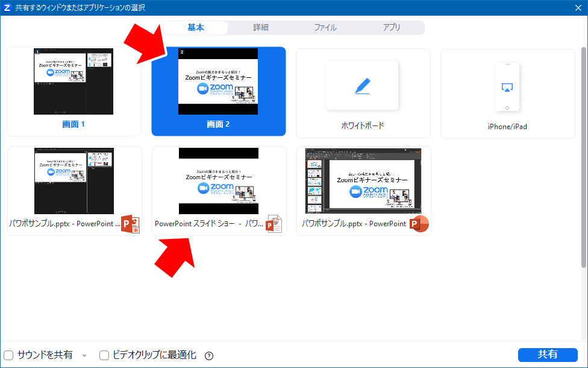The width and height of the screenshot is (588, 368).
Task: Click the whiteboard pen icon
Action: 362,86
